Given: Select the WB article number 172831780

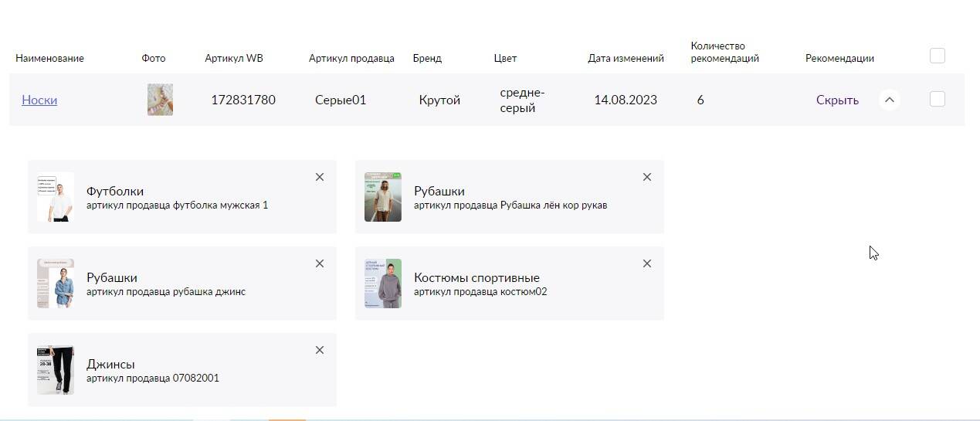Looking at the screenshot, I should click(x=243, y=100).
